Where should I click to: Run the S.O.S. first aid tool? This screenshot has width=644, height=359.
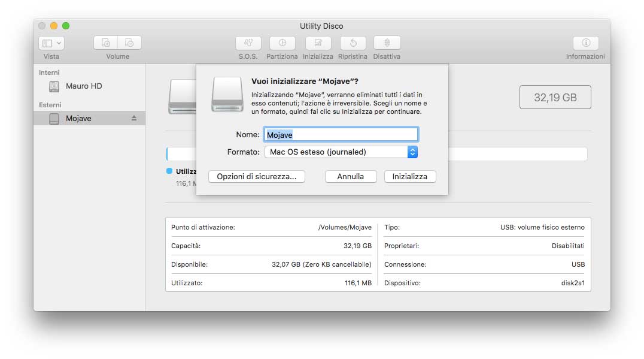[x=248, y=43]
